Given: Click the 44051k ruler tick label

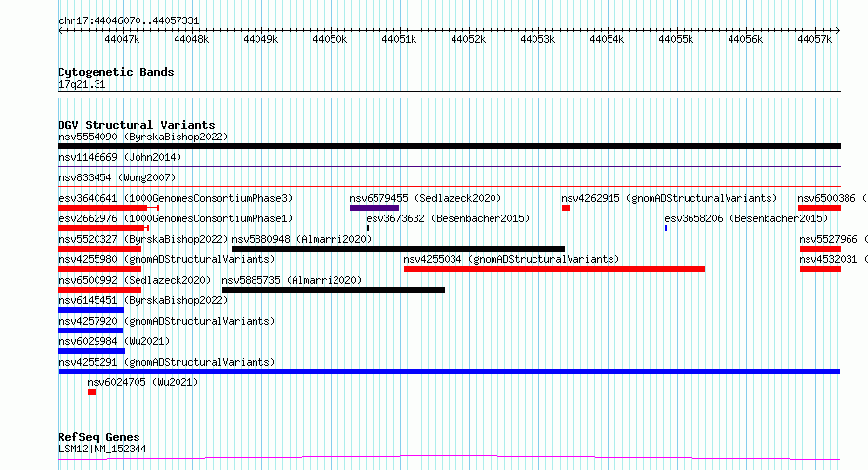Looking at the screenshot, I should 399,39.
